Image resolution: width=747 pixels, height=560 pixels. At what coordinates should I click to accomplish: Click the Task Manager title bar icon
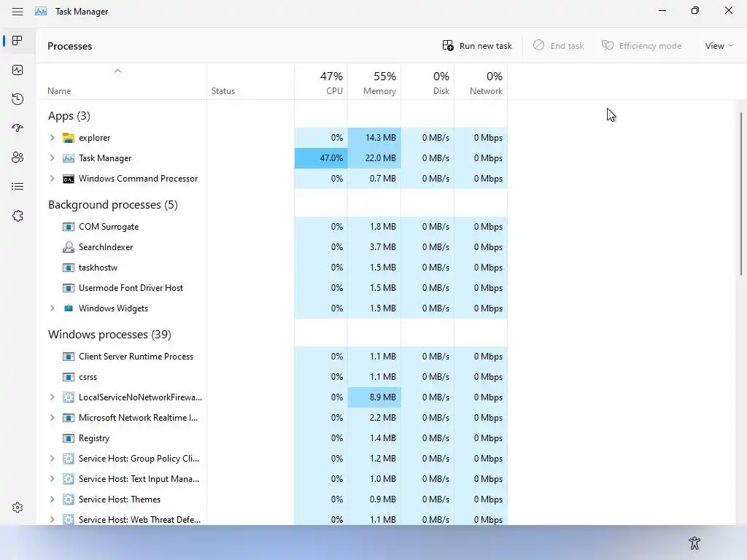41,12
